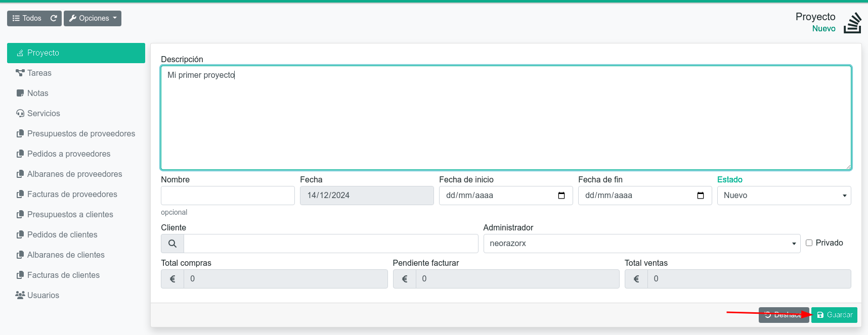Open Presupuestos de proveedores tab
Screen dimensions: 868x335
point(76,134)
